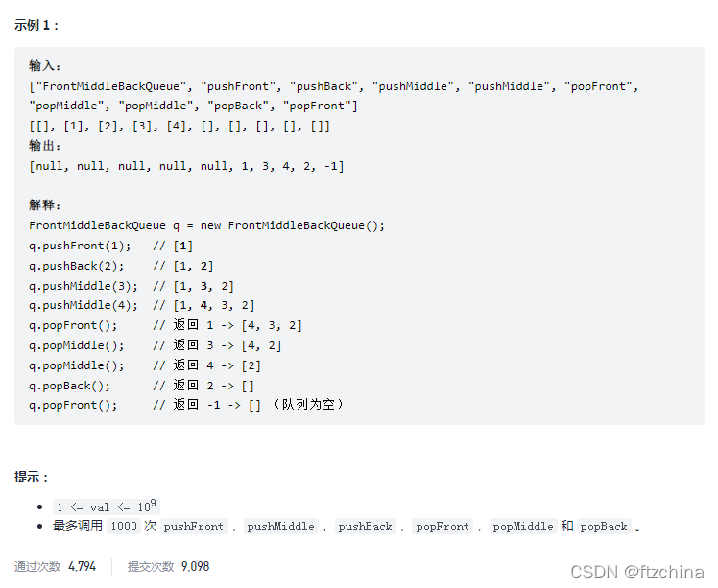Click "popBack" code tag in the hints bullet
This screenshot has width=718, height=588.
pos(603,527)
